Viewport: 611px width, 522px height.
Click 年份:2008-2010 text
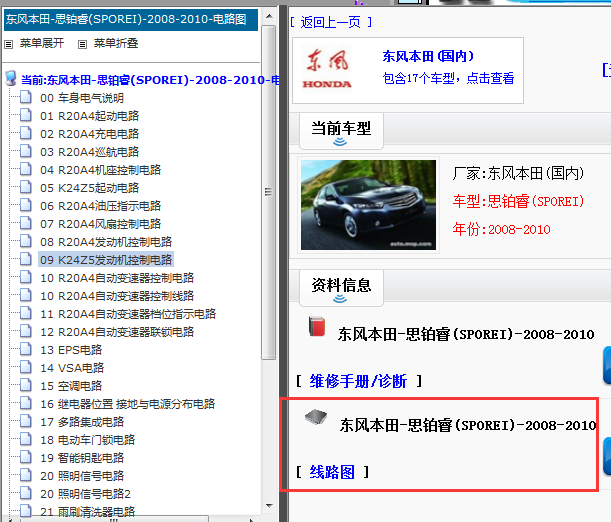501,229
